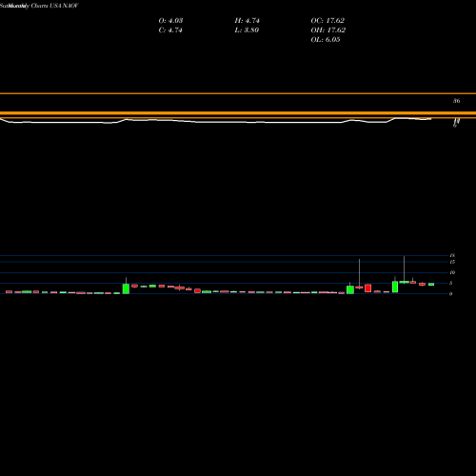
Task: Click the '0' price axis label
Action: [x=451, y=294]
